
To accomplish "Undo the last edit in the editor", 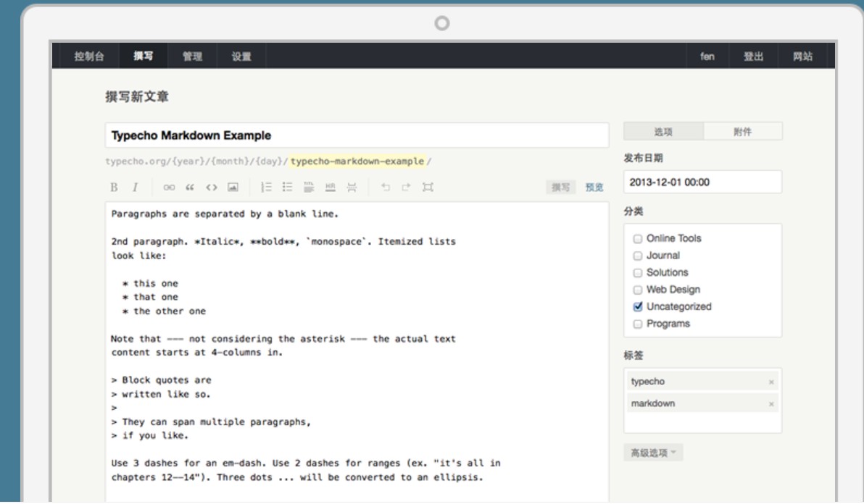I will (x=385, y=187).
